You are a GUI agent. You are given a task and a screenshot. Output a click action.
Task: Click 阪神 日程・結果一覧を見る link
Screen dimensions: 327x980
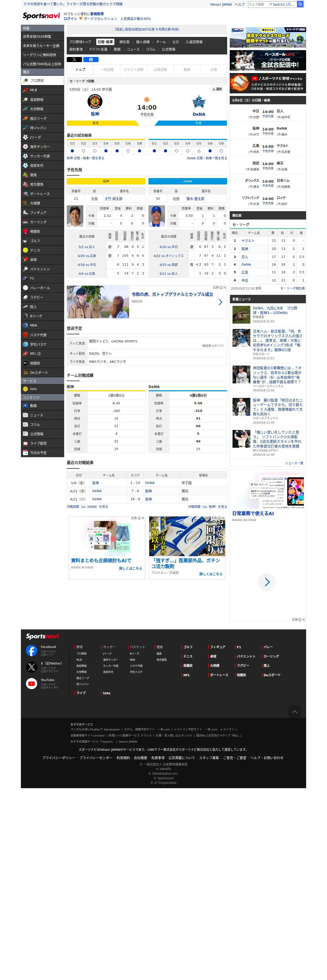pos(85,158)
